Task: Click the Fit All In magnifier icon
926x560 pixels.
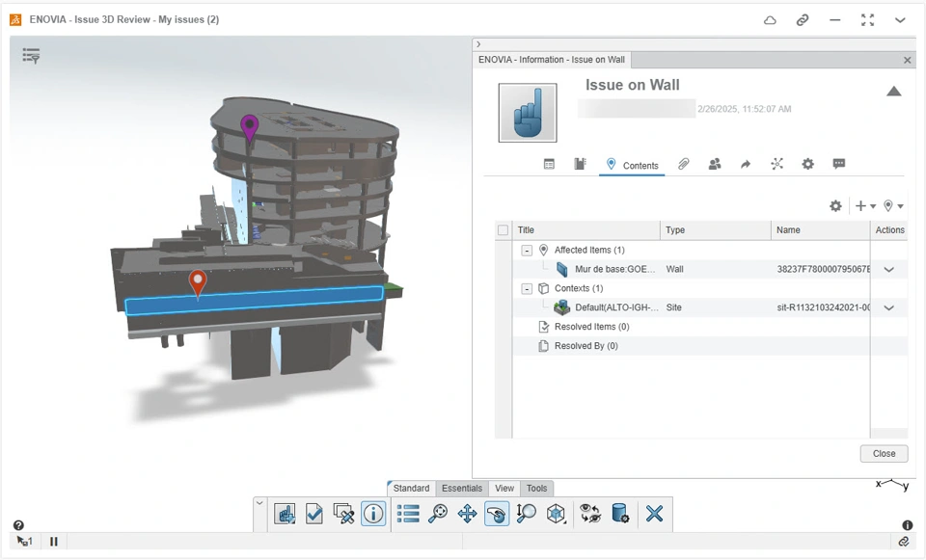Action: 438,514
